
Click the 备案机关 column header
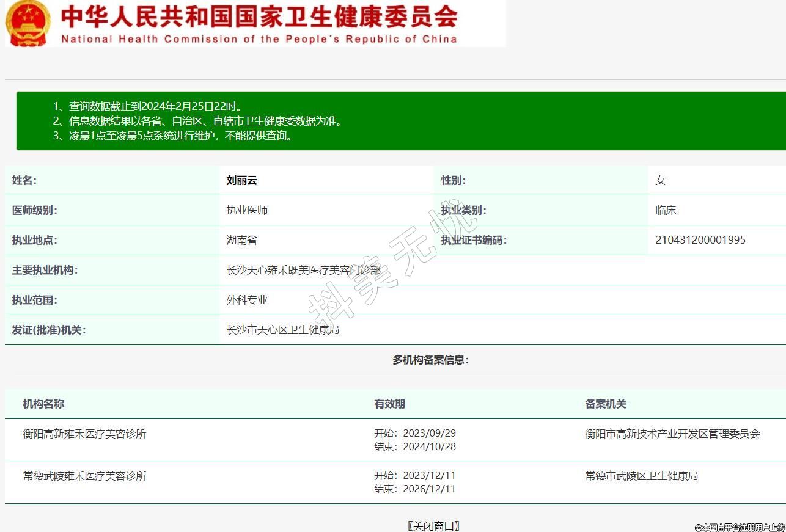pyautogui.click(x=605, y=404)
